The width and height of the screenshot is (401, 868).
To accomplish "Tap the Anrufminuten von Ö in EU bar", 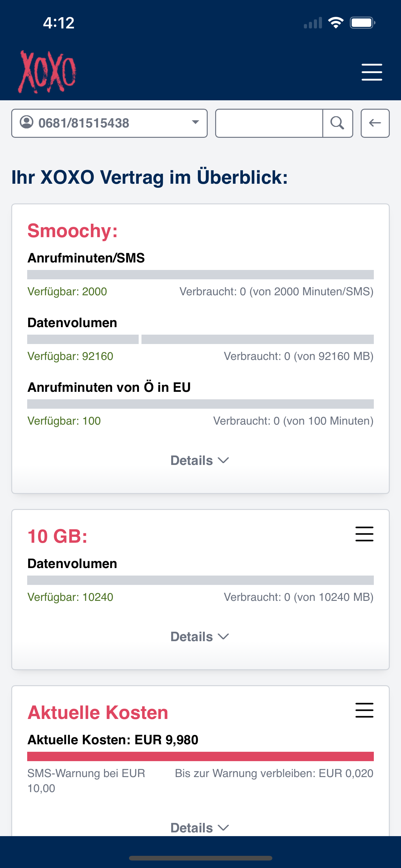I will [200, 404].
